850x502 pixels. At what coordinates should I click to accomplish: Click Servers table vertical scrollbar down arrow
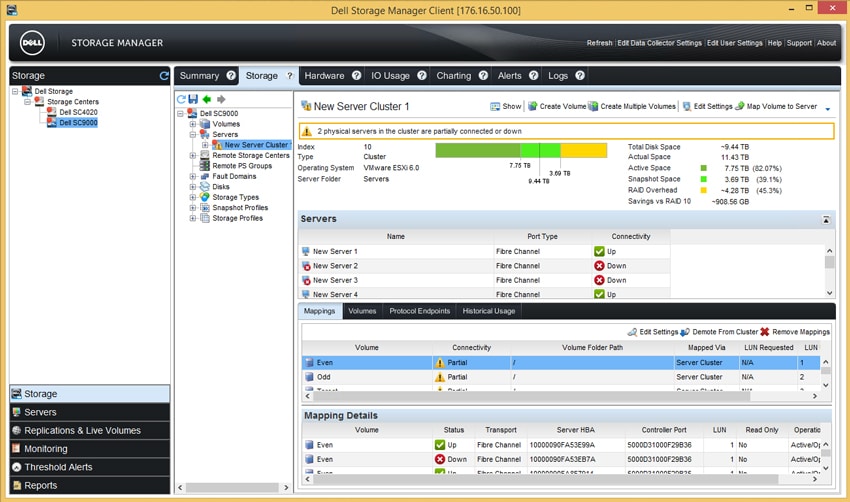pyautogui.click(x=829, y=293)
